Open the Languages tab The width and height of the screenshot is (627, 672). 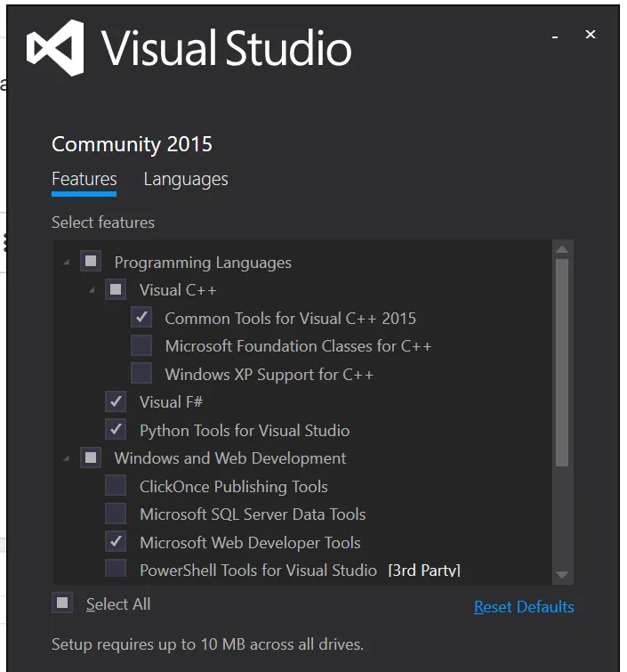(x=186, y=179)
